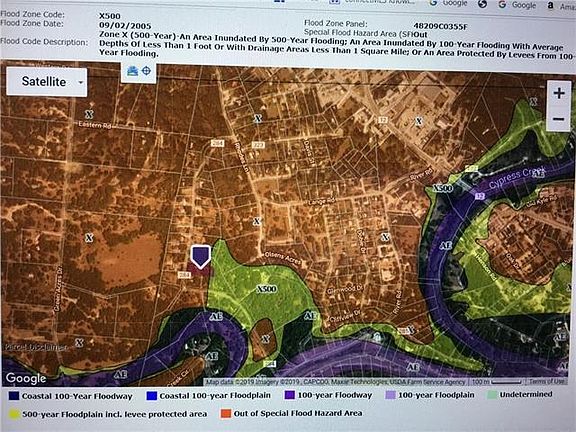The image size is (576, 432).
Task: Click the Cypress Creek label on map
Action: coord(517,176)
